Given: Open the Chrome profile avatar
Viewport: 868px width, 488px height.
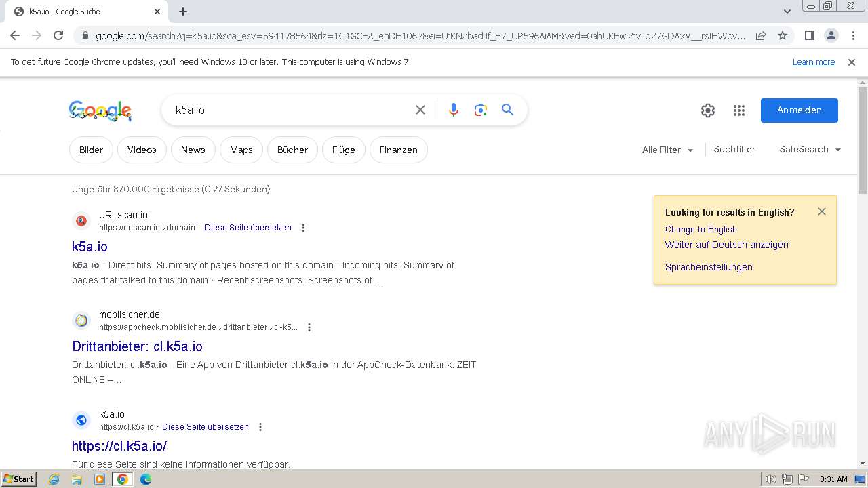Looking at the screenshot, I should [831, 35].
